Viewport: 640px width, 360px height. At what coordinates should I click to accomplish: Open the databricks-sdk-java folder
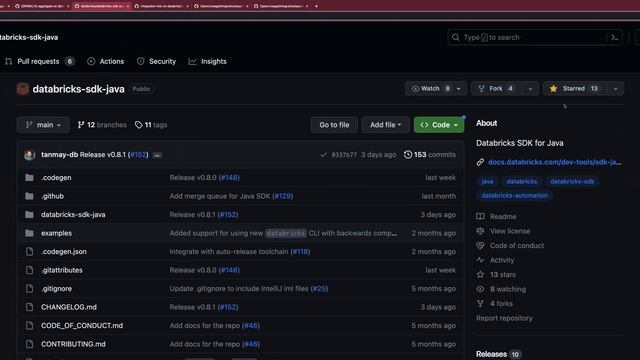73,215
